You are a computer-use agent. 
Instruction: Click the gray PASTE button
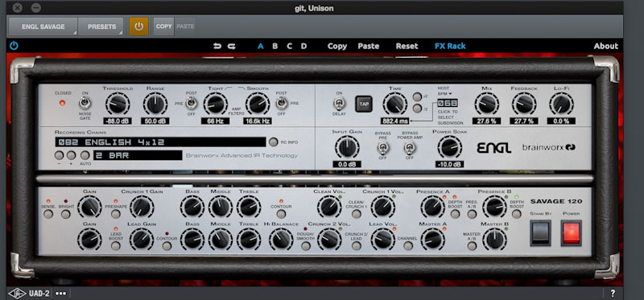pos(185,27)
